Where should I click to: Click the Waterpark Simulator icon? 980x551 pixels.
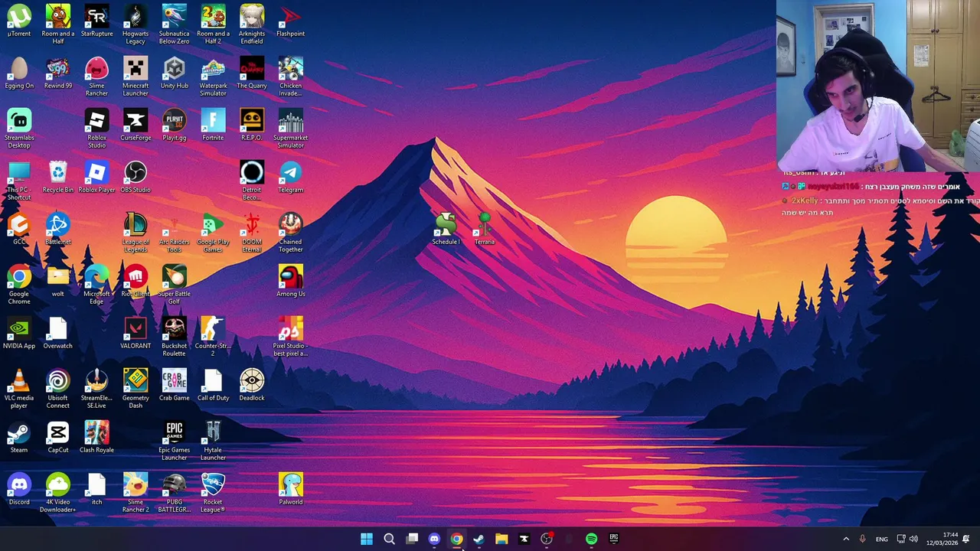[213, 77]
